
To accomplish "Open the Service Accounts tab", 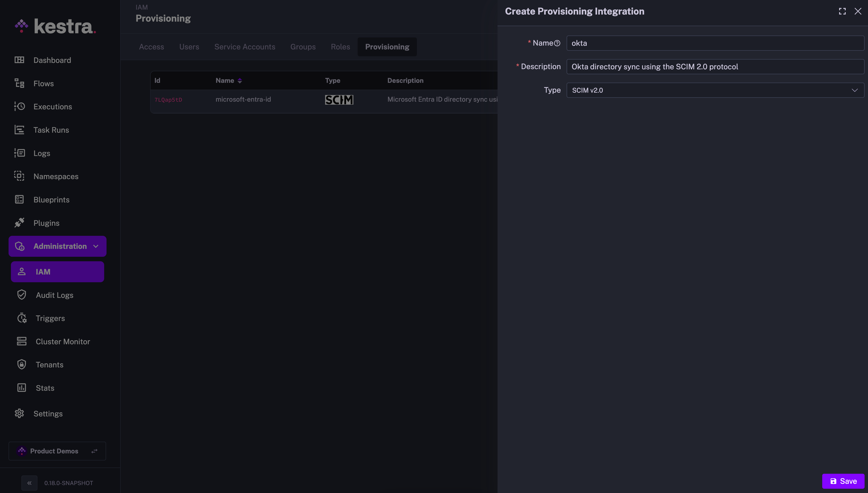I will 245,47.
